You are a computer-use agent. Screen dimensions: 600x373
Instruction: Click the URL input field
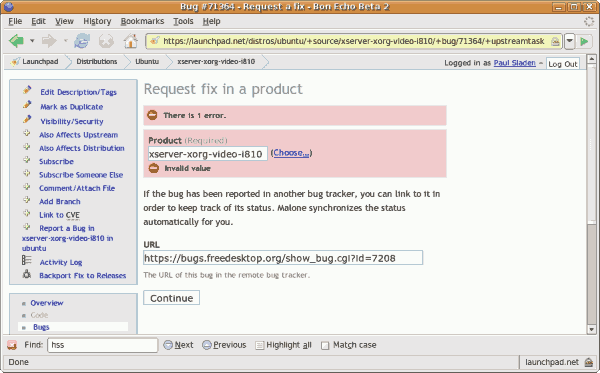[283, 258]
